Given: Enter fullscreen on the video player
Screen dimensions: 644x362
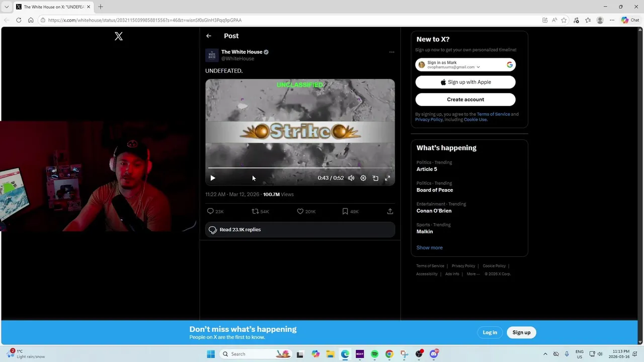Looking at the screenshot, I should tap(387, 178).
